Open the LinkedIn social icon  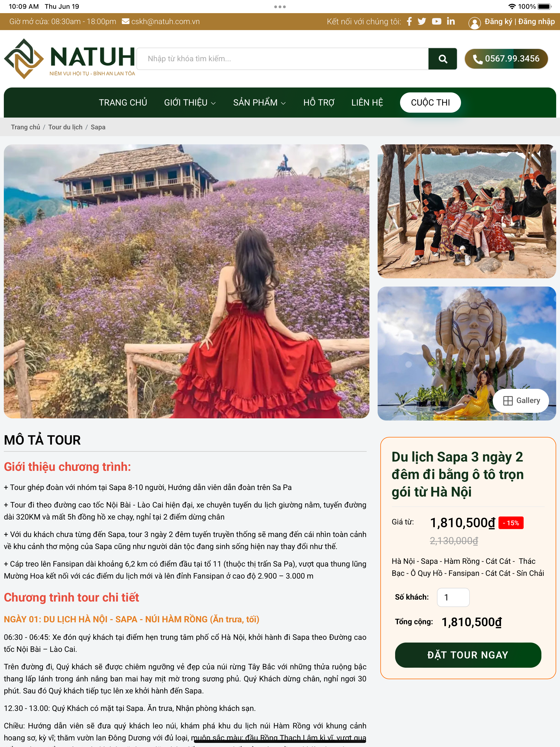(x=451, y=22)
